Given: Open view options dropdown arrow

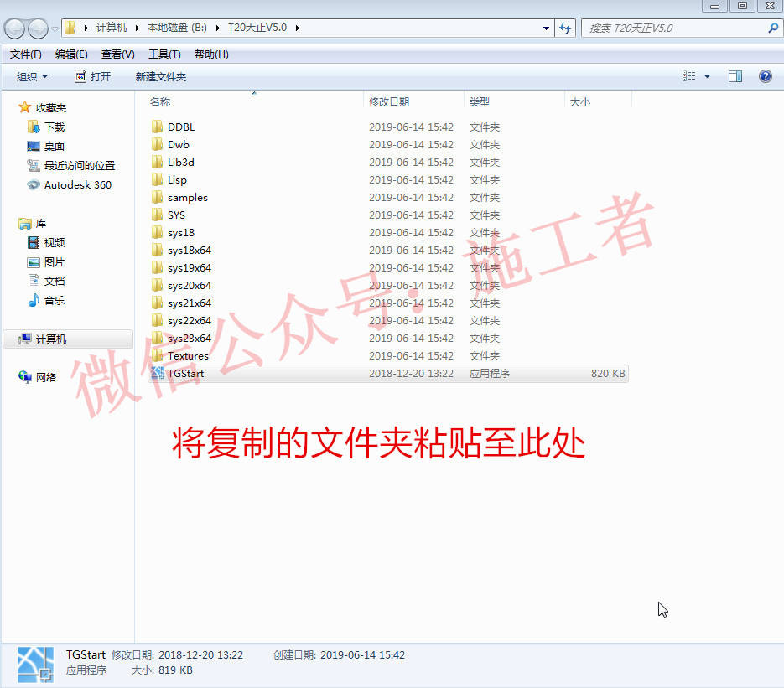Looking at the screenshot, I should pyautogui.click(x=707, y=76).
